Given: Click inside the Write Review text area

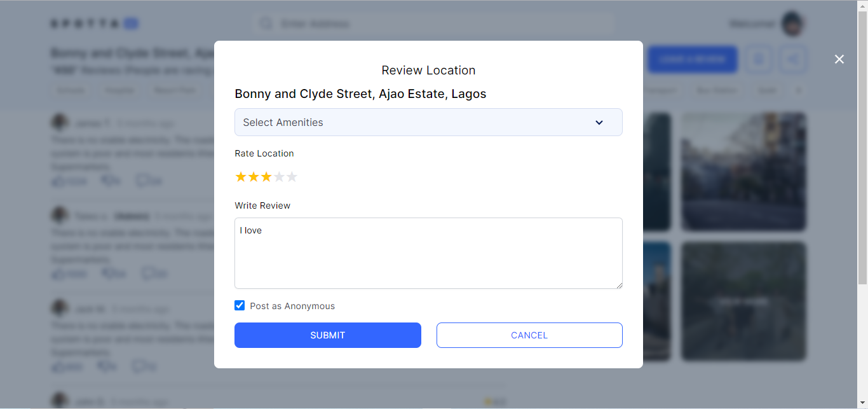Looking at the screenshot, I should (x=428, y=253).
